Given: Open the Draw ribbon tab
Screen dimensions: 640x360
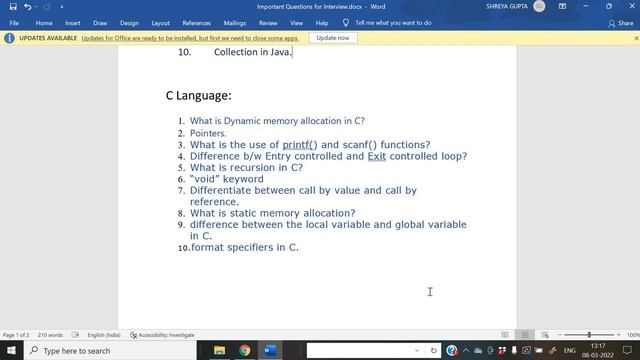Looking at the screenshot, I should pos(100,23).
